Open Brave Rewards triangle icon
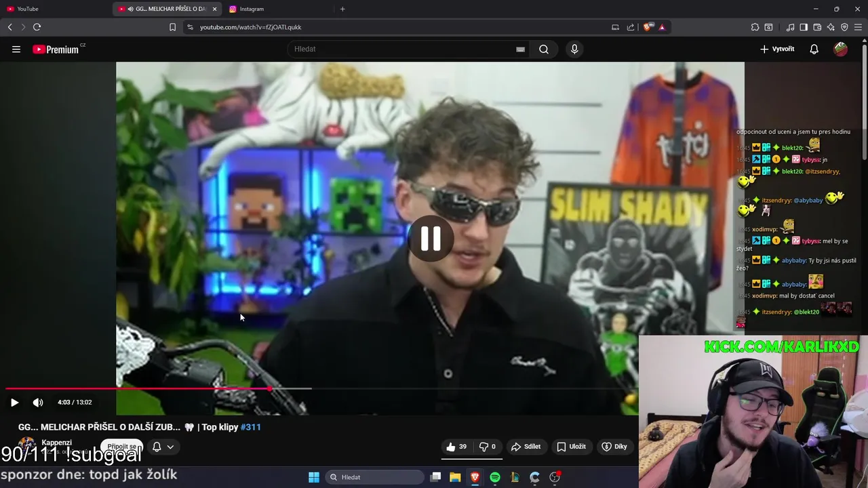This screenshot has height=488, width=868. pos(662,27)
